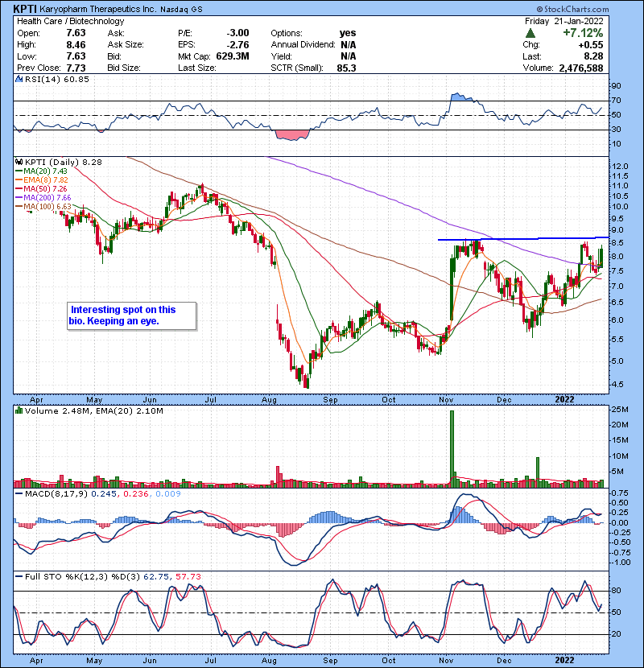Click the -1.00 MACD axis label
Viewport: 644px width, 668px height.
(620, 563)
